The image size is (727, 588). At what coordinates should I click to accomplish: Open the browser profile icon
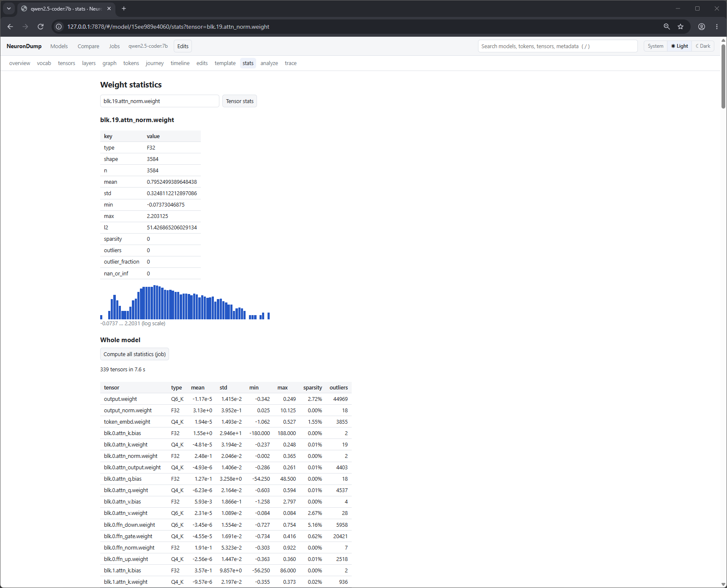click(702, 27)
